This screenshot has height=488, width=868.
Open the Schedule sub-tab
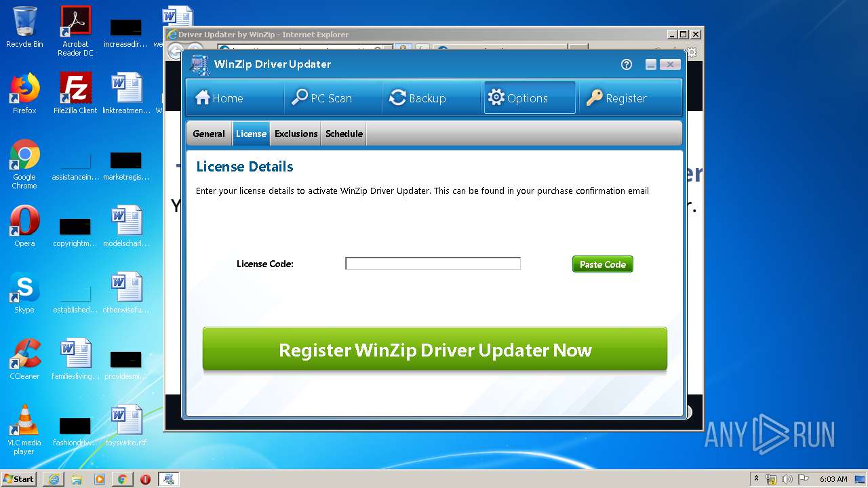click(x=344, y=134)
